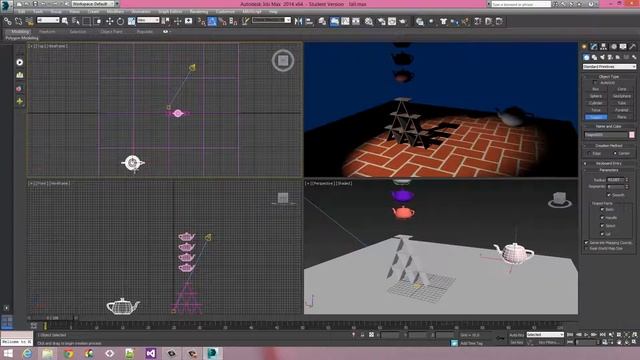The width and height of the screenshot is (640, 360).
Task: Open the Rendered Frame Window icon
Action: [x=392, y=21]
